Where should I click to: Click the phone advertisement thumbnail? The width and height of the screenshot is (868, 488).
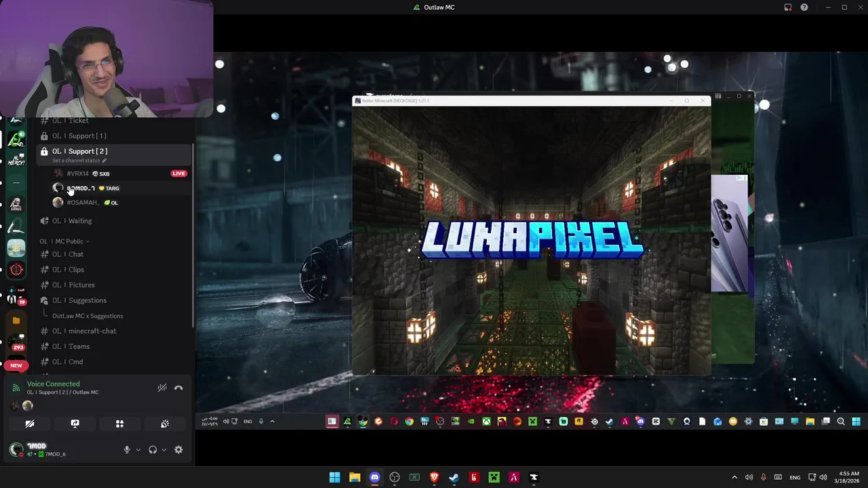[729, 233]
